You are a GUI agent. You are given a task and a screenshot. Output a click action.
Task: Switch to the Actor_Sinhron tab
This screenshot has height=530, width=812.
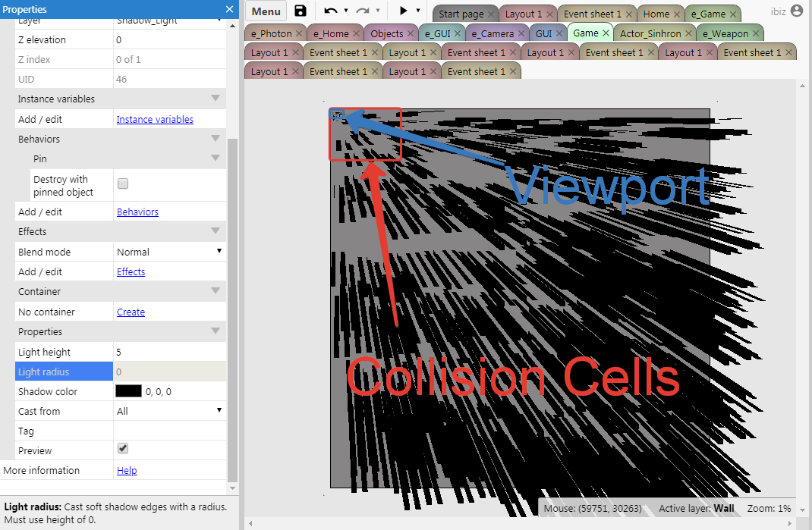pos(650,33)
